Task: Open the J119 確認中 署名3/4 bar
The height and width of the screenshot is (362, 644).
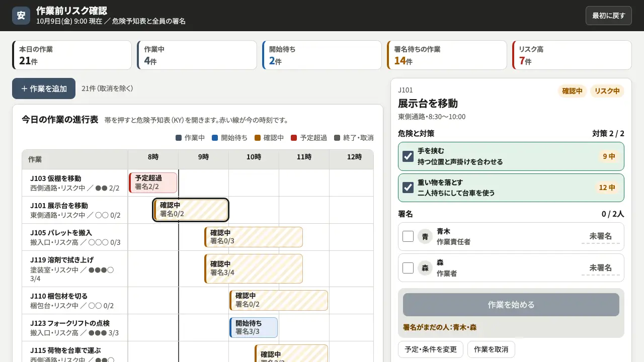Action: pyautogui.click(x=254, y=268)
